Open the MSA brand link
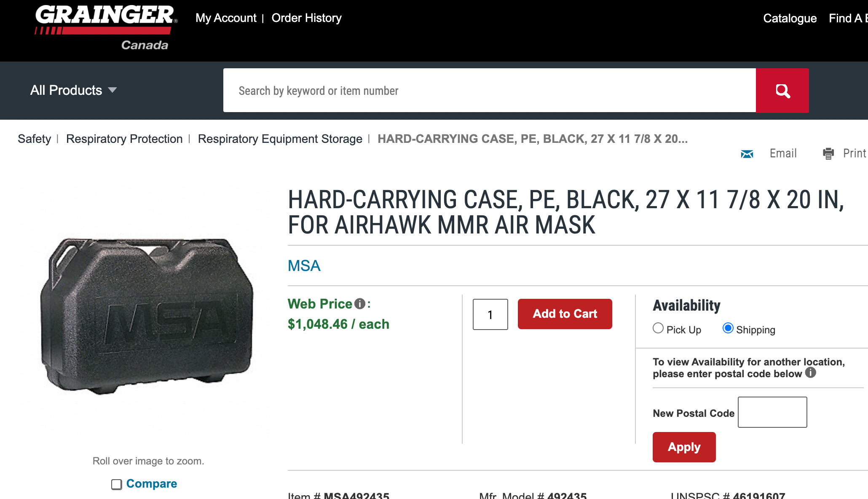The image size is (868, 499). tap(304, 266)
